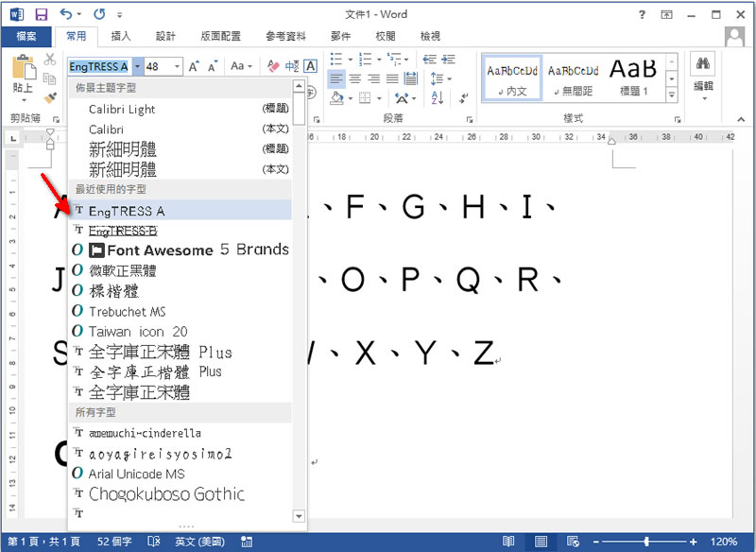Switch to the 參考資料 (References) tab
The image size is (756, 552).
(x=285, y=36)
